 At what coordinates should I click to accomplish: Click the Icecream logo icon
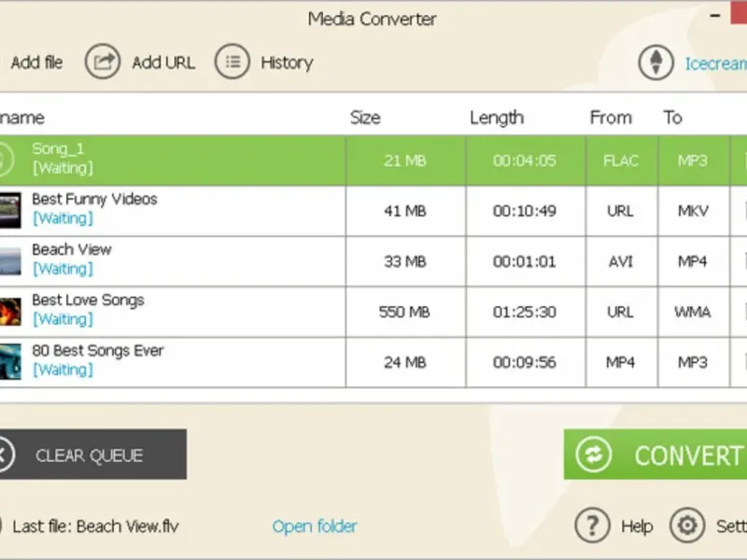point(655,63)
